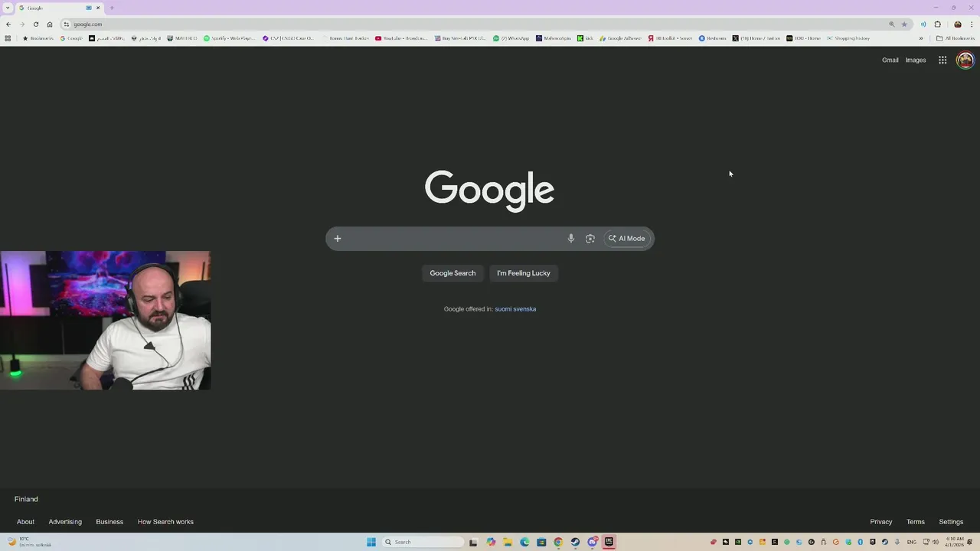Click Windows taskbar Search box

click(x=423, y=542)
